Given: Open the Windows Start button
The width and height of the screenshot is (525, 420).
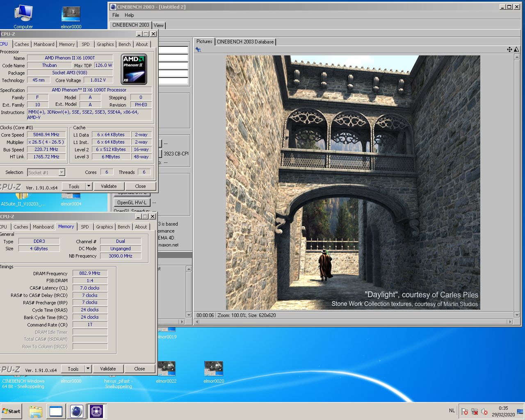Looking at the screenshot, I should (x=11, y=411).
